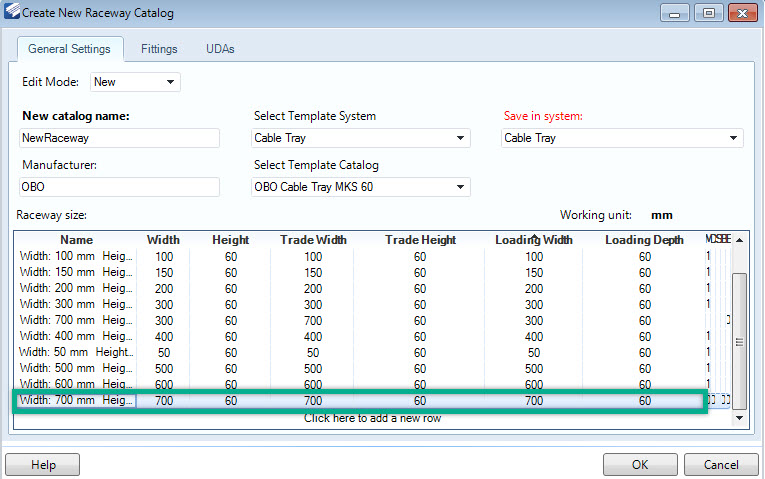Select the 'Width: 500 mm' name cell
Viewport: 765px width, 479px height.
tap(76, 368)
